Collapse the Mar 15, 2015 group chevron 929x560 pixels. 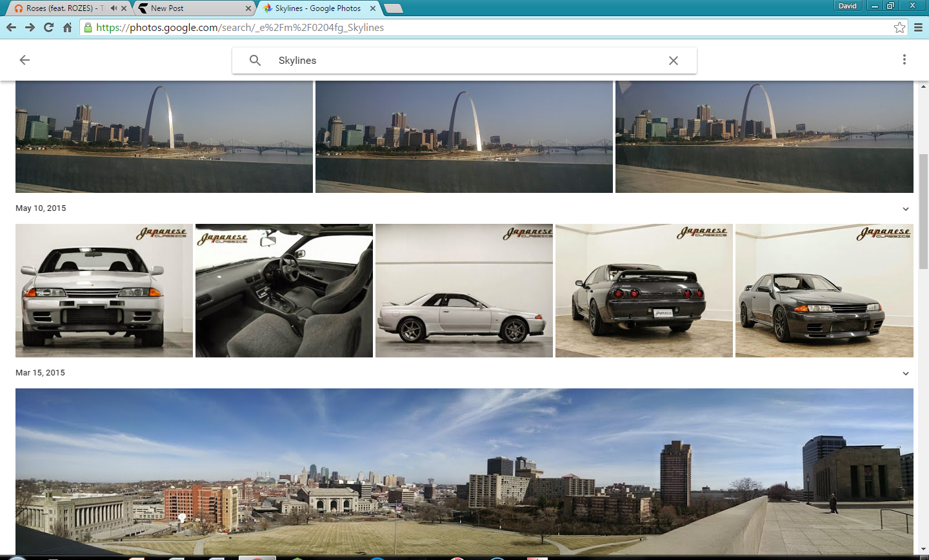point(906,374)
